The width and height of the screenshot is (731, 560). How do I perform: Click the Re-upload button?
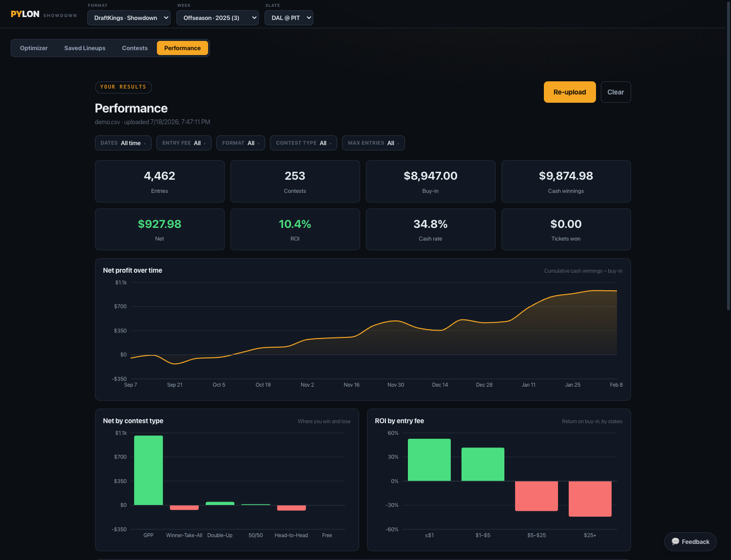click(570, 92)
